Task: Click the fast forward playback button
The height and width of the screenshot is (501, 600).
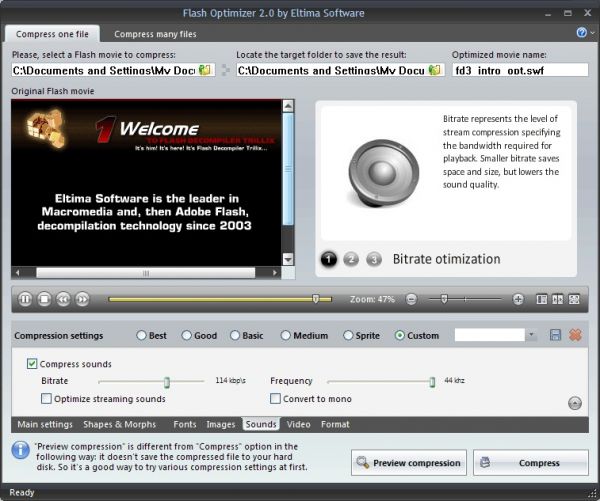Action: click(82, 299)
